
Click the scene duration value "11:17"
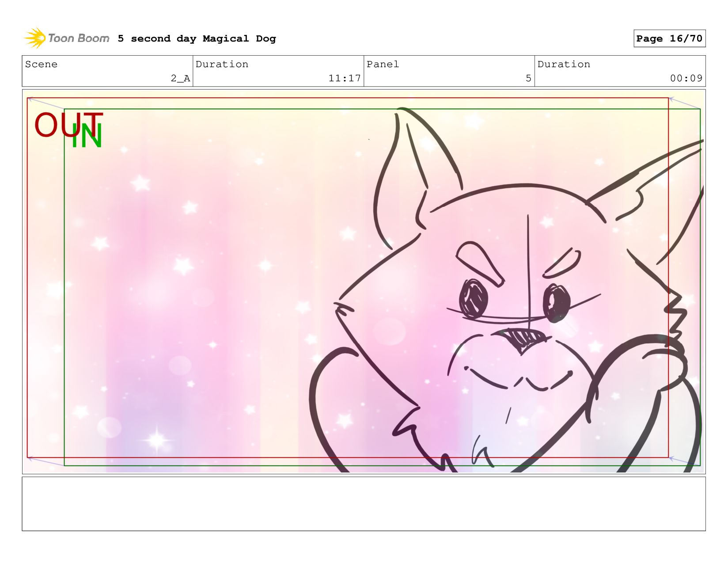pyautogui.click(x=345, y=78)
